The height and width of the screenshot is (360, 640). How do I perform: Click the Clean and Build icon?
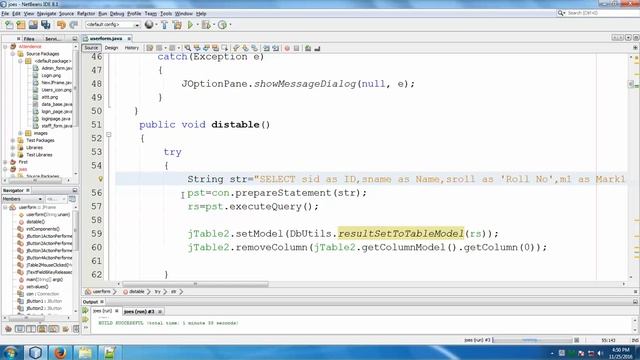[x=177, y=25]
